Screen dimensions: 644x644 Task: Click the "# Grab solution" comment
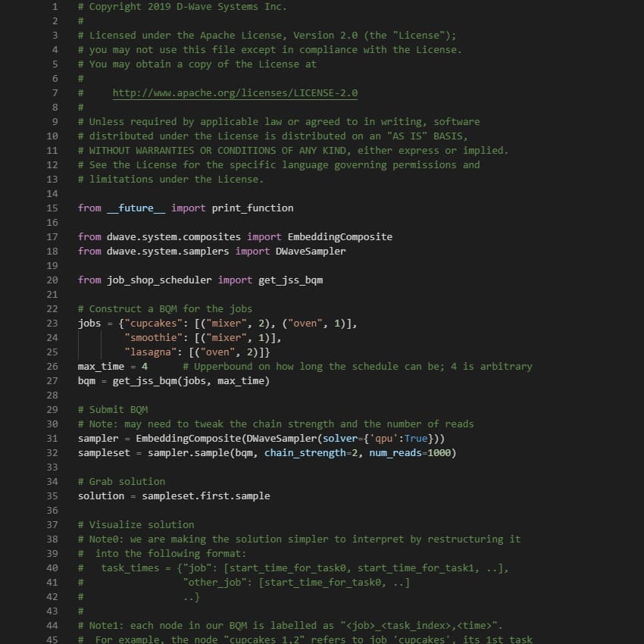point(121,482)
